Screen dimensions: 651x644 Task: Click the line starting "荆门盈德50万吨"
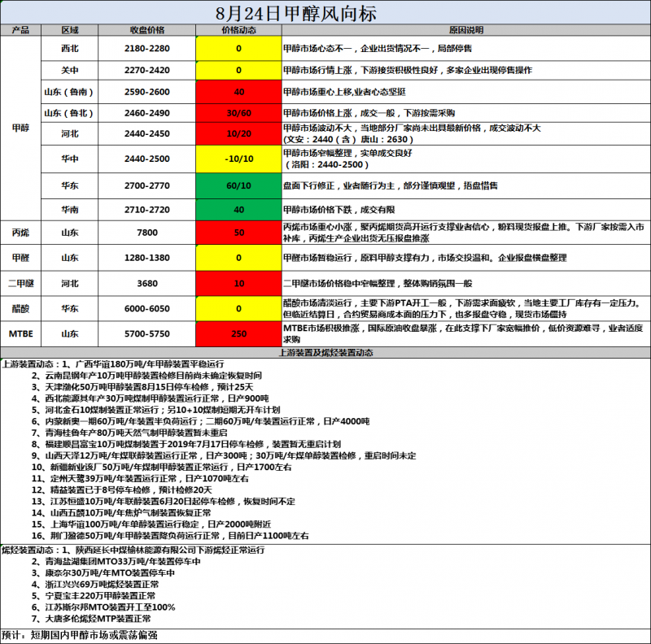170,536
